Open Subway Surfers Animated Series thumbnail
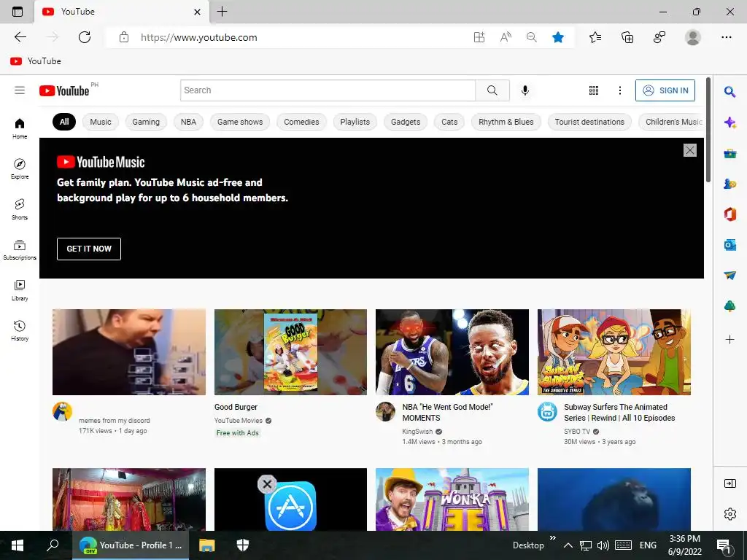This screenshot has width=747, height=560. [x=614, y=352]
